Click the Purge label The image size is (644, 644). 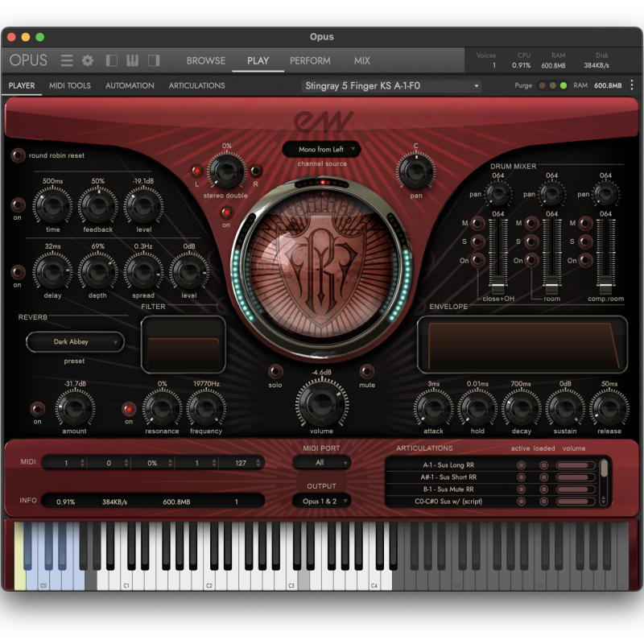523,85
